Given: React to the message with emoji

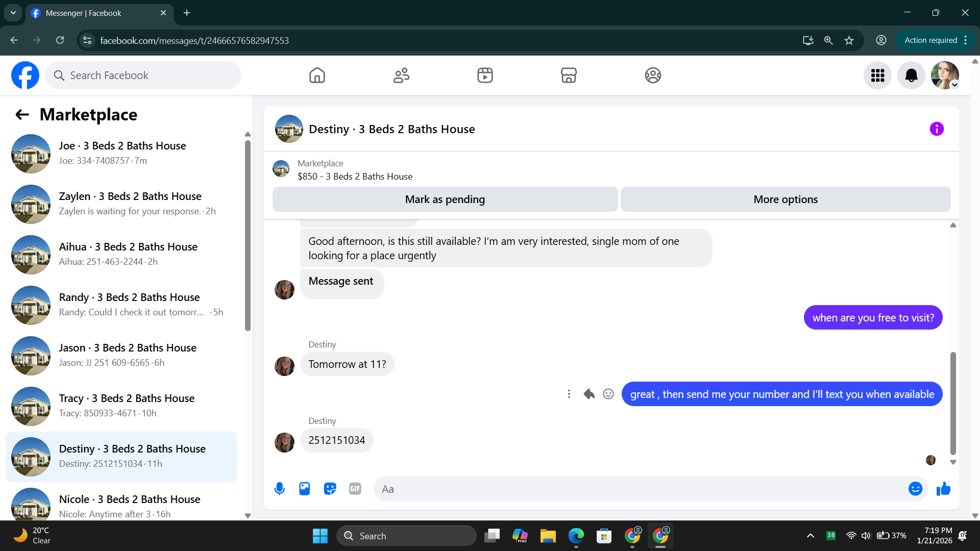Looking at the screenshot, I should pos(608,394).
